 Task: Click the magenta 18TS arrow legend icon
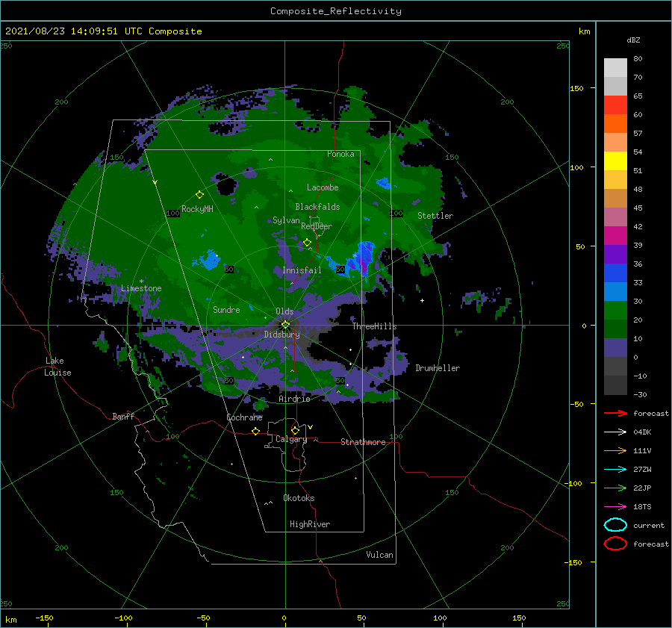615,507
